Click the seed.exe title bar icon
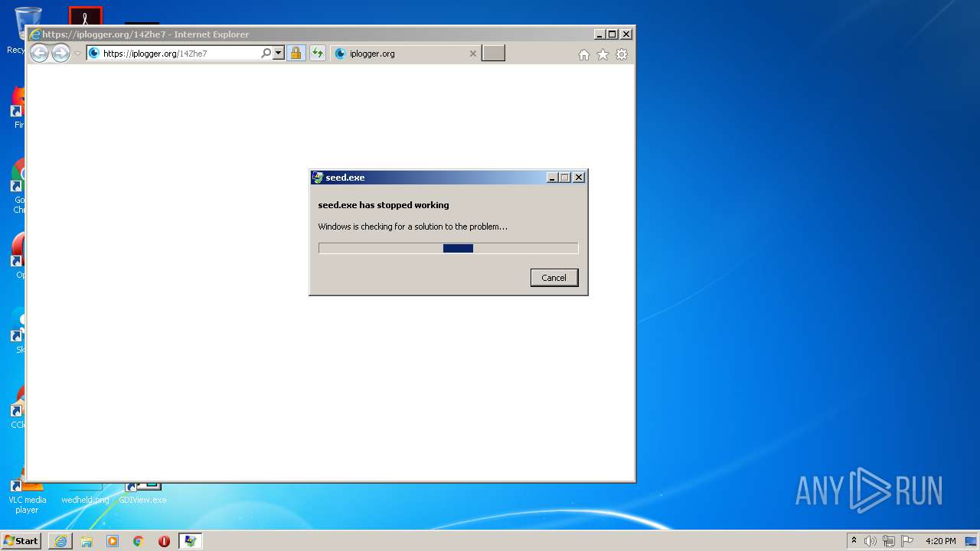Viewport: 980px width, 551px height. point(318,178)
